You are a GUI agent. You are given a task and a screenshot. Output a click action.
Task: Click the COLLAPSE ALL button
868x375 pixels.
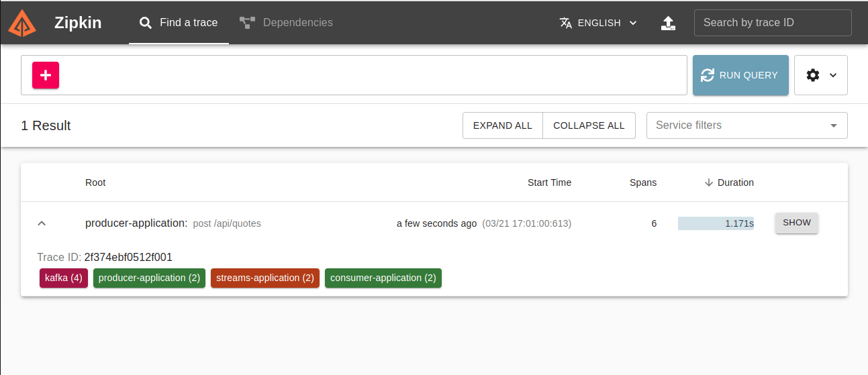[589, 125]
